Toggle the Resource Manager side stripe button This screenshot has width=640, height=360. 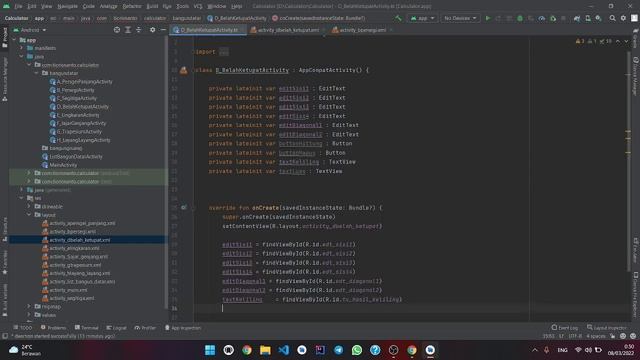coord(4,79)
